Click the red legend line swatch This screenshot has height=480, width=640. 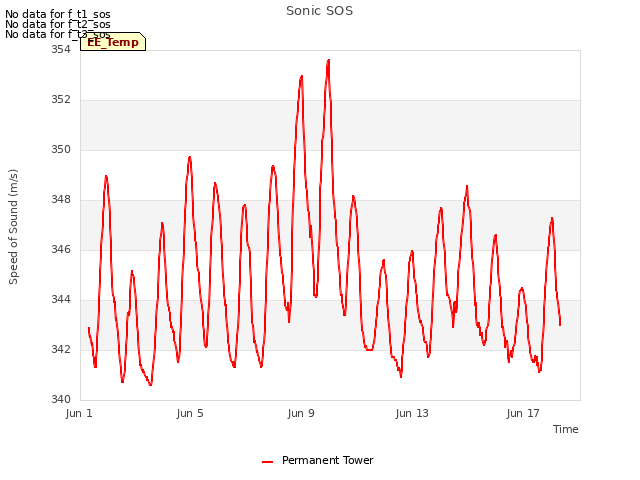tap(267, 462)
